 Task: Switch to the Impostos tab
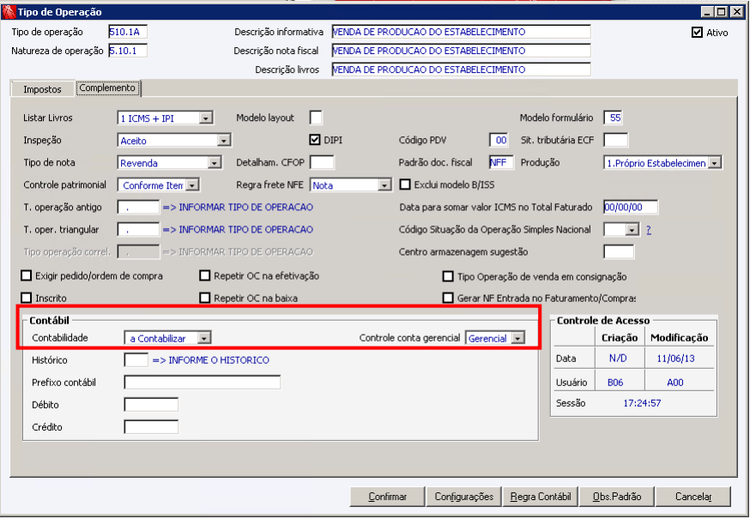(42, 89)
